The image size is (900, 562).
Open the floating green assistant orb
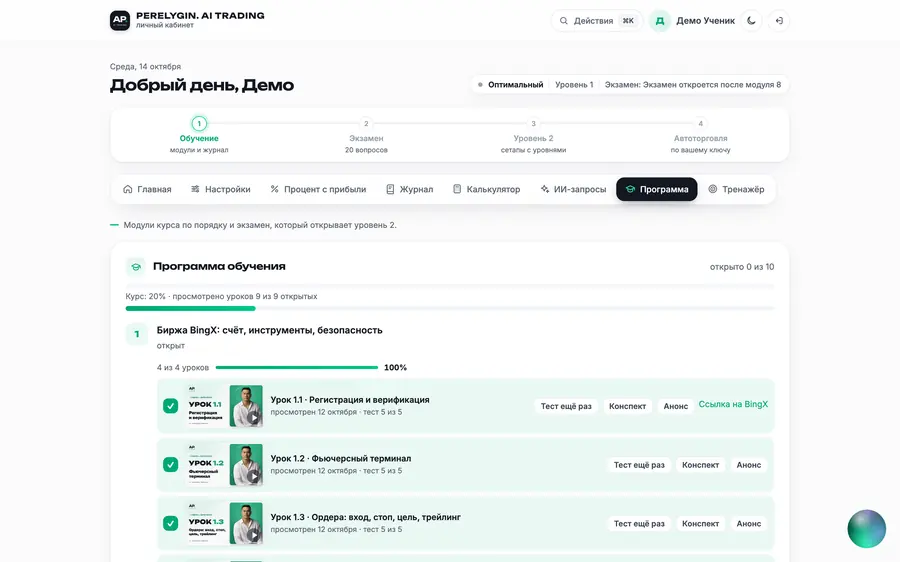(866, 529)
